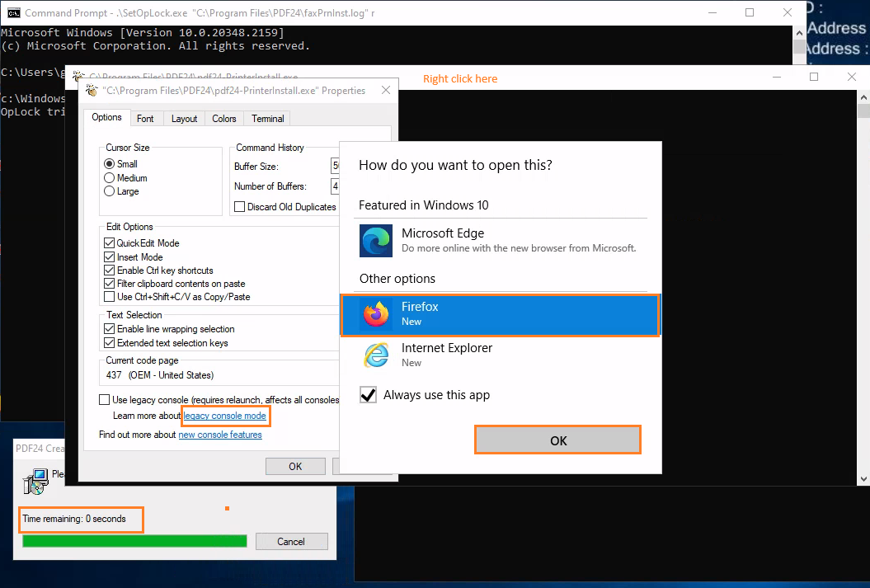Screen dimensions: 870x588
Task: Select Firefox in the app chooser
Action: point(500,314)
